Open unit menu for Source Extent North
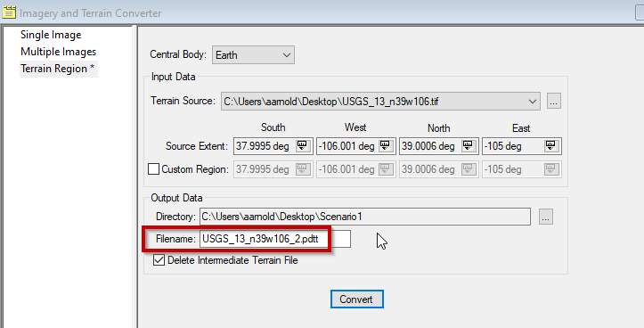 pyautogui.click(x=468, y=146)
